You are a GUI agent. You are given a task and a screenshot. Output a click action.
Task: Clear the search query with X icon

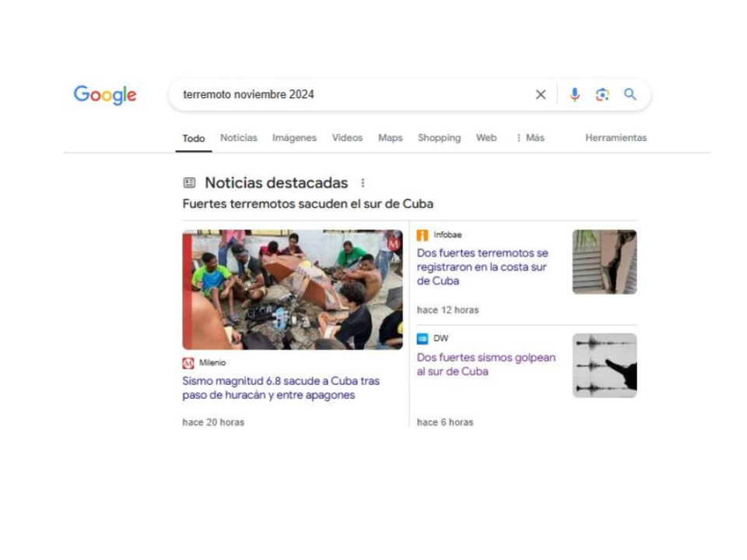(540, 94)
